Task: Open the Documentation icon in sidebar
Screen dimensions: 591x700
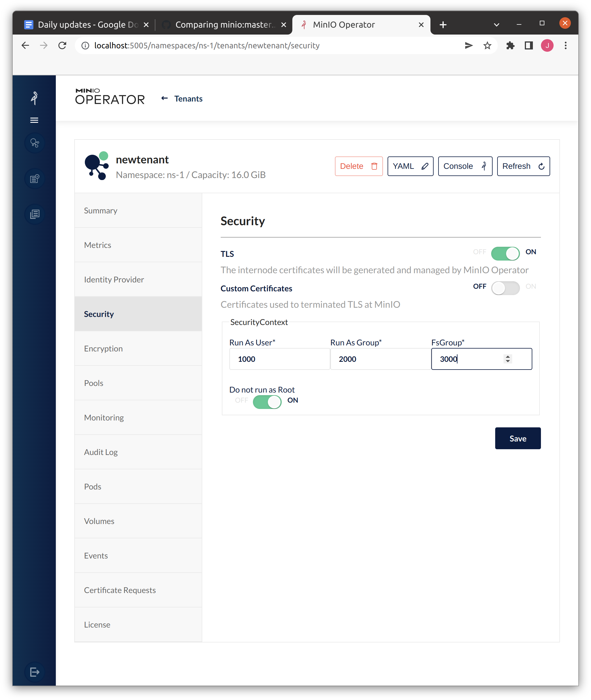Action: point(35,214)
